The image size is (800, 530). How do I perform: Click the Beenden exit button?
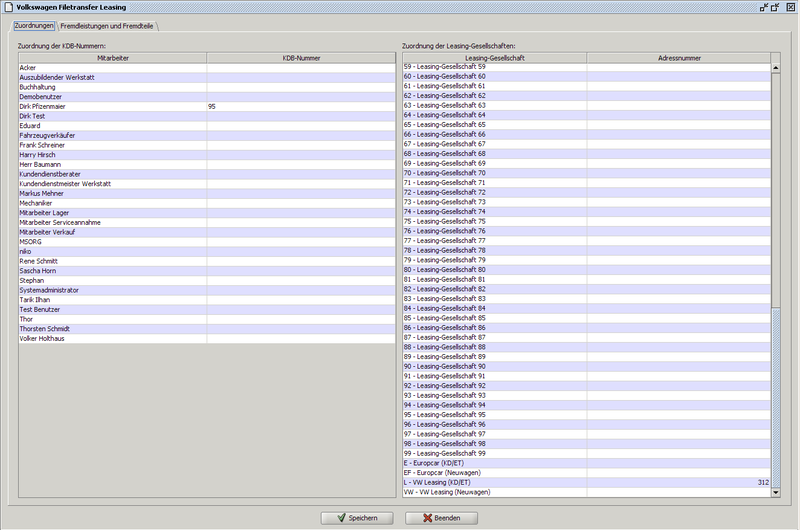point(441,518)
